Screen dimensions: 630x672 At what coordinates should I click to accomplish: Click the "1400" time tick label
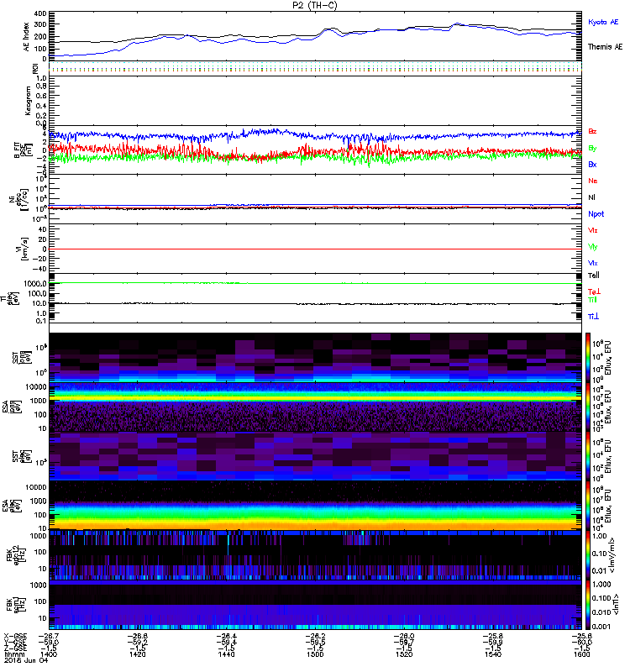tap(49, 654)
